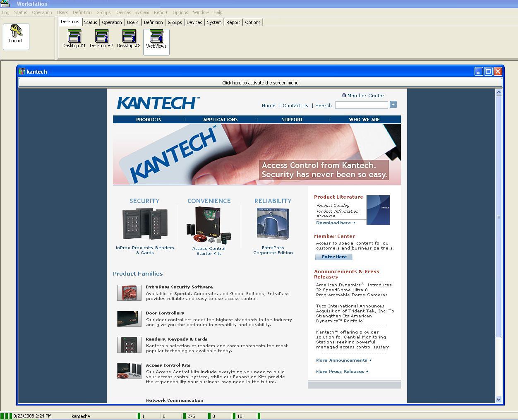Switch to the Report tab
Viewport: 518px width, 420px height.
click(x=233, y=22)
